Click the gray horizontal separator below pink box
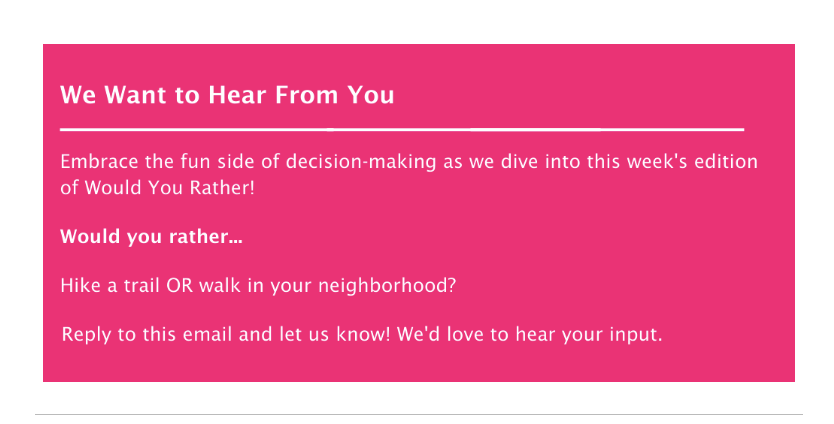The height and width of the screenshot is (424, 834). point(419,414)
